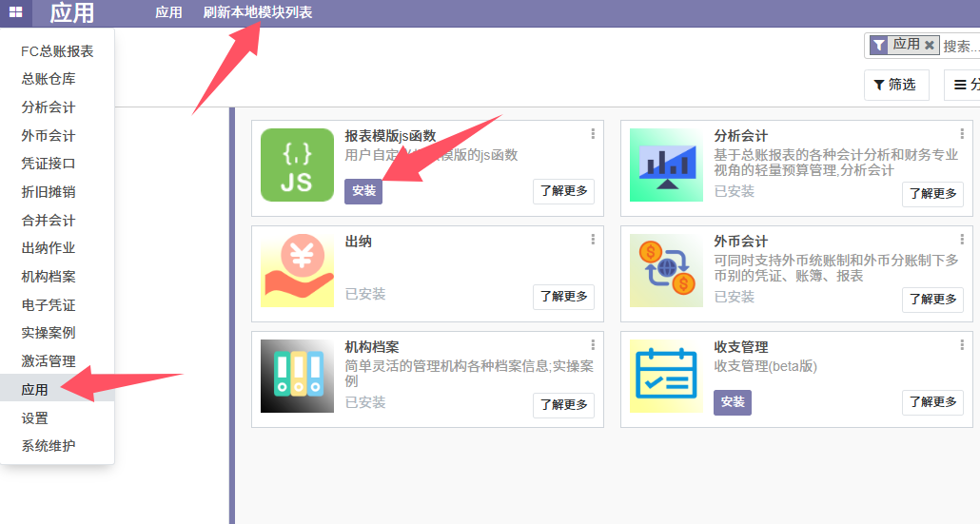Expand the 筛选 filter dropdown
Screen dimensions: 980x524
(895, 85)
